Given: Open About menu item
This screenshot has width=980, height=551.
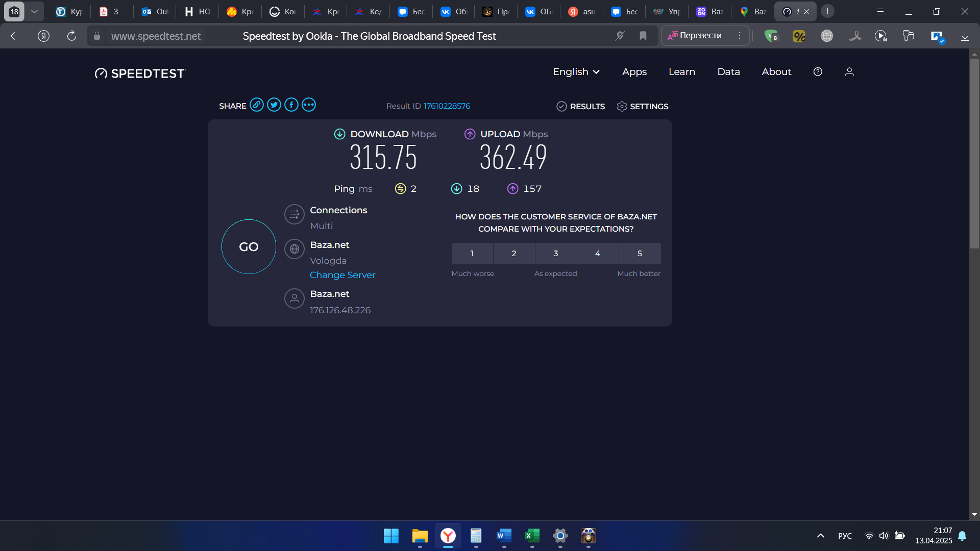Looking at the screenshot, I should (776, 72).
